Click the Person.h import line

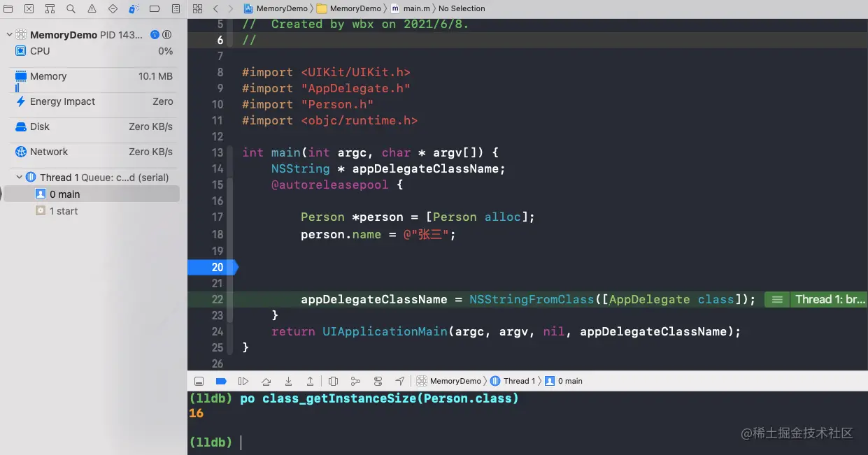[x=308, y=104]
